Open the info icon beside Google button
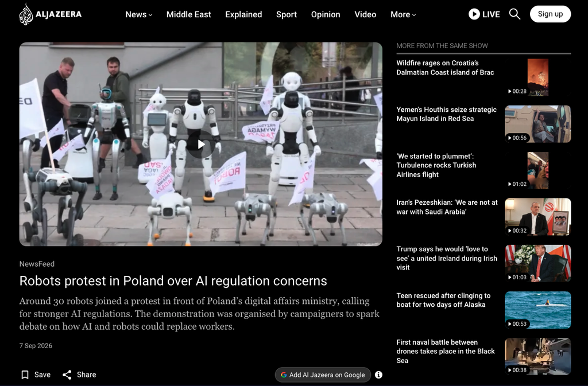Screen dimensions: 588x386 coord(379,375)
